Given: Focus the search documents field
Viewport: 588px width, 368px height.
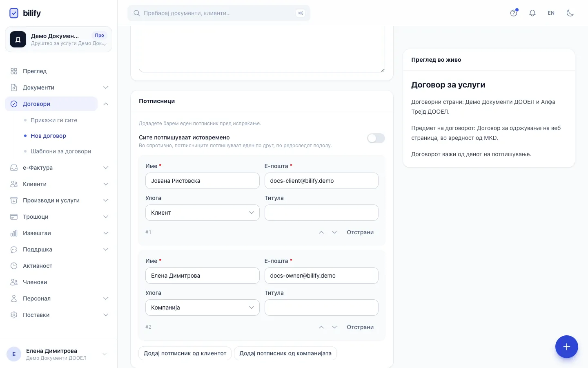Looking at the screenshot, I should (219, 13).
